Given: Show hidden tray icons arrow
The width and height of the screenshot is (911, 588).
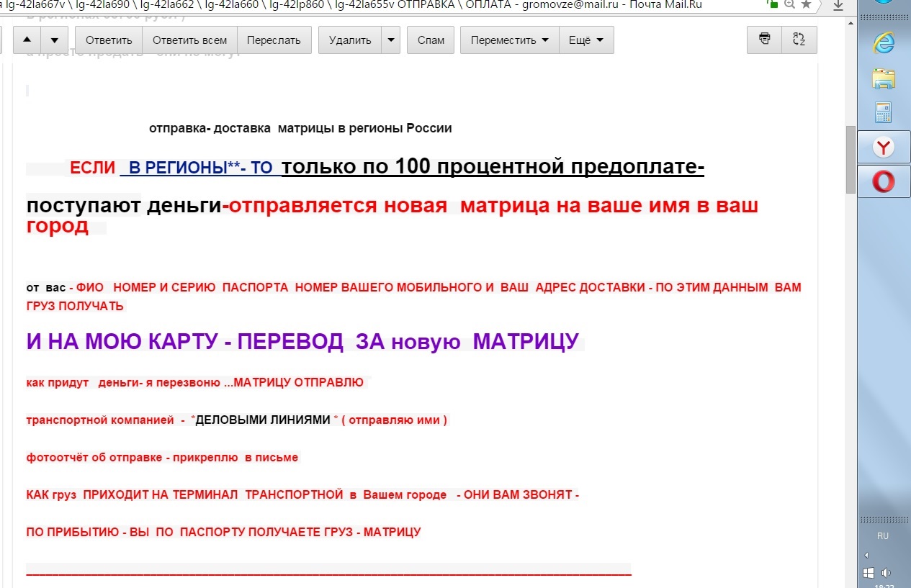Looking at the screenshot, I should click(x=866, y=555).
